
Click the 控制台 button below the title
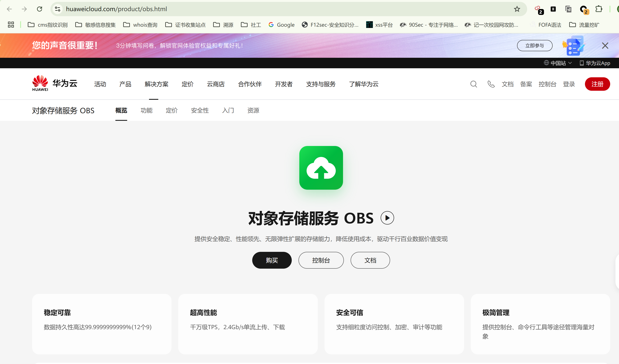pos(321,260)
